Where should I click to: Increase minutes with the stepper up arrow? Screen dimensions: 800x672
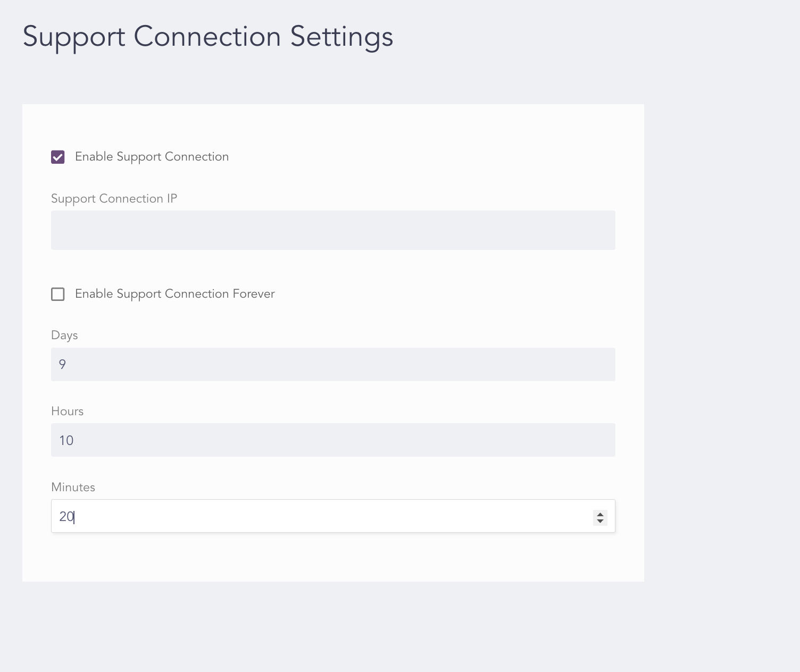tap(600, 514)
